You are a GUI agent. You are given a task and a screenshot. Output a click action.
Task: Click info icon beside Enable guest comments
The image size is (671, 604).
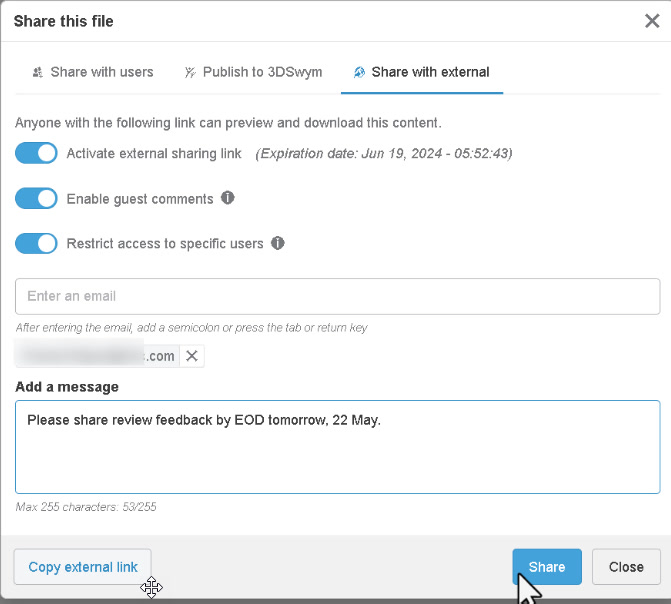tap(228, 198)
